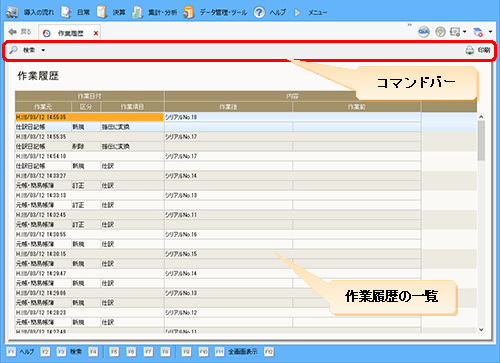Screen dimensions: 500x363
Task: Click the 印刷 printer icon
Action: (469, 50)
